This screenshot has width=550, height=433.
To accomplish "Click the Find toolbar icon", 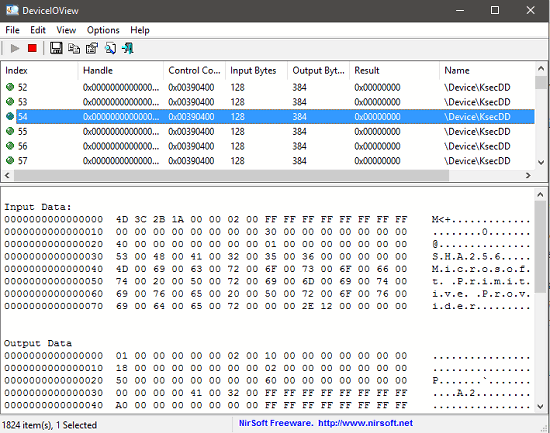I will (x=110, y=48).
